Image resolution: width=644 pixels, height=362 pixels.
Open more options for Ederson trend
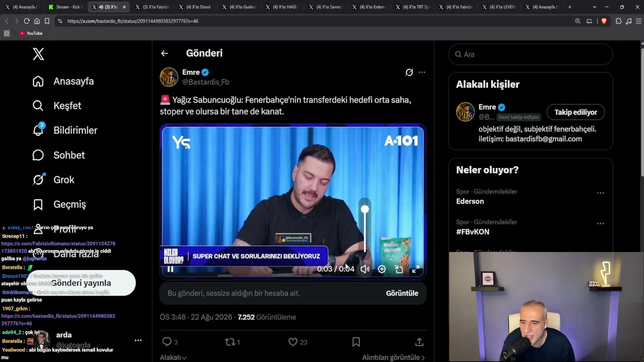coord(600,193)
